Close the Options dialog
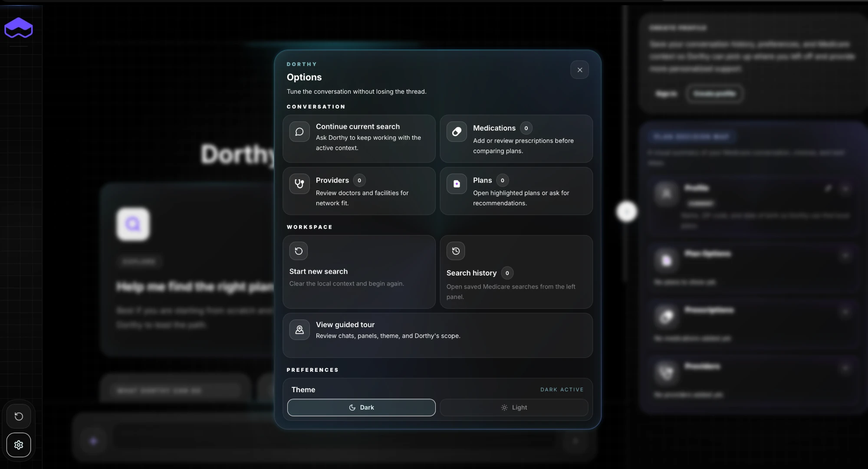 click(579, 70)
